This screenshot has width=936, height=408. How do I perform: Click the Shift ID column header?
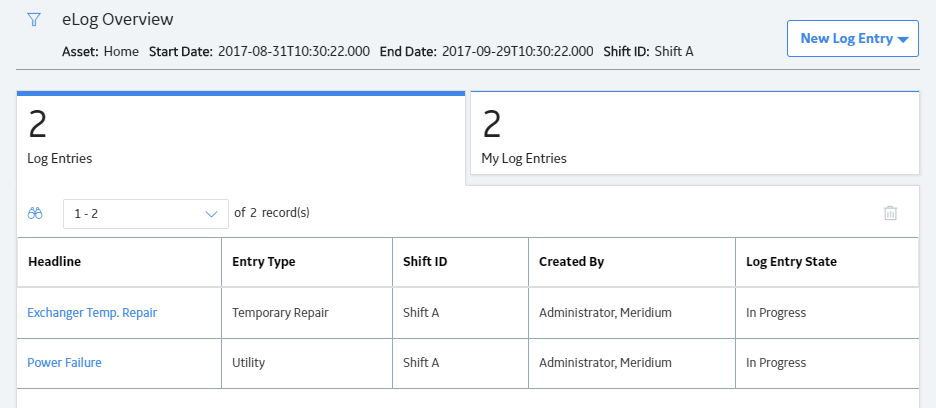pos(460,262)
